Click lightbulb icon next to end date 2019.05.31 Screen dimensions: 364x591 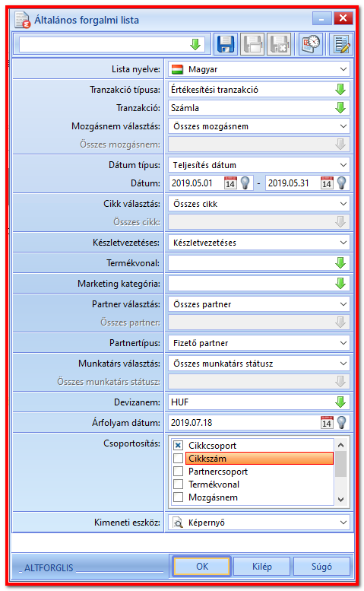(341, 183)
